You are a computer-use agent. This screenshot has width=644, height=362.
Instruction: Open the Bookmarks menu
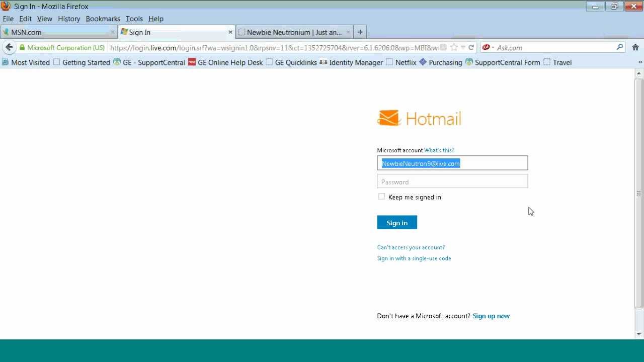103,19
